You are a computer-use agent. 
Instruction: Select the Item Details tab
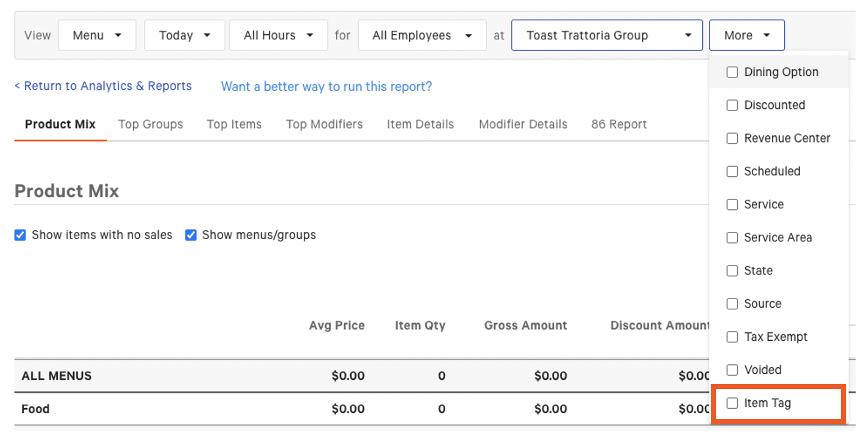point(420,124)
